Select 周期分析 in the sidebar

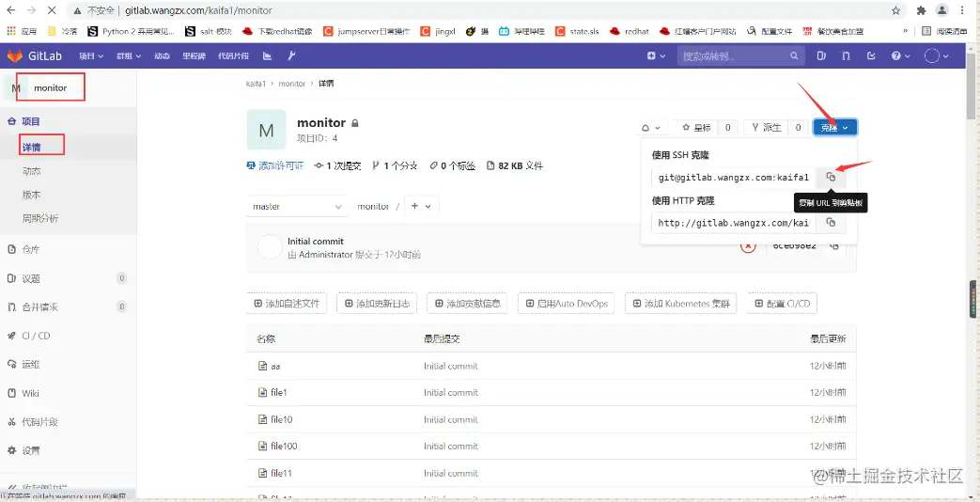[x=40, y=219]
